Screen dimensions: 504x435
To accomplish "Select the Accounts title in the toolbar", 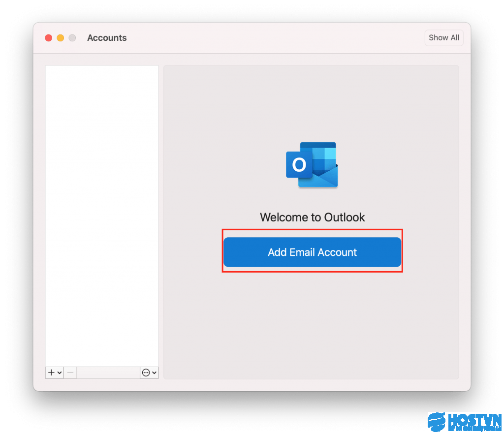I will tap(107, 37).
